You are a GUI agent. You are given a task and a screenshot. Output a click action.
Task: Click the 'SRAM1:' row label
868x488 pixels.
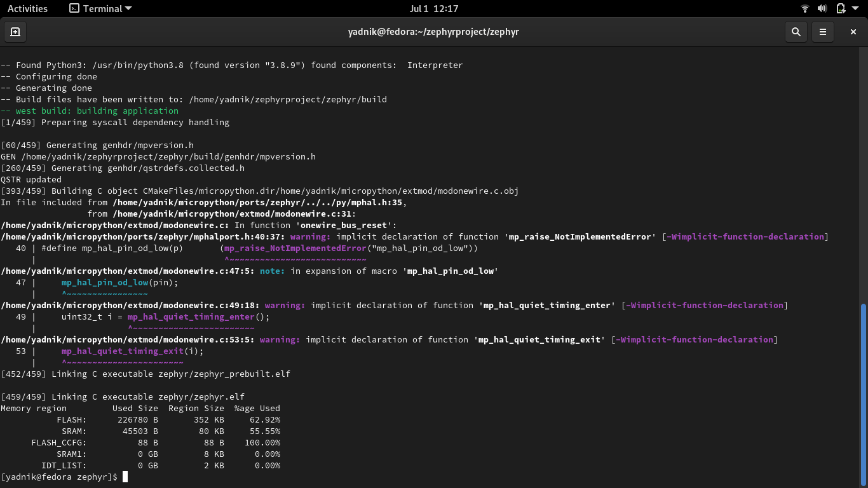point(72,454)
